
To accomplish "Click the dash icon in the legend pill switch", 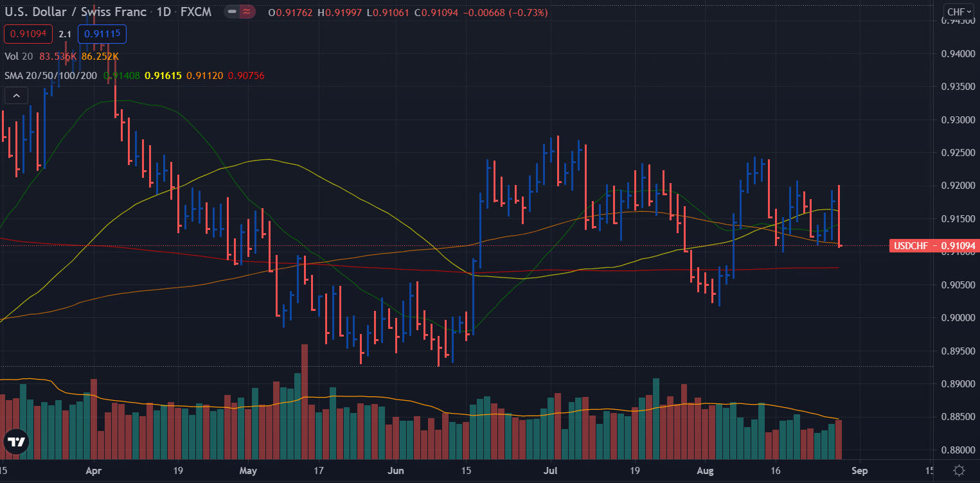I will (232, 12).
